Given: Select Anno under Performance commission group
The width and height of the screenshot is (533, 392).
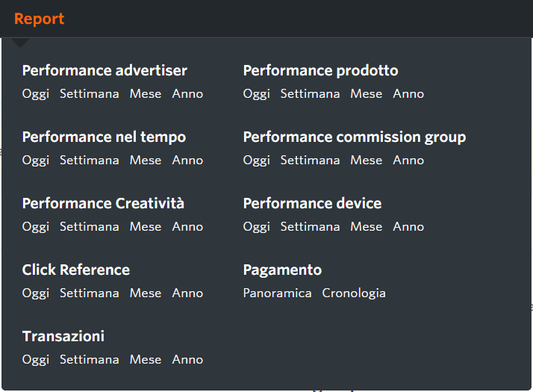Looking at the screenshot, I should (x=408, y=161).
